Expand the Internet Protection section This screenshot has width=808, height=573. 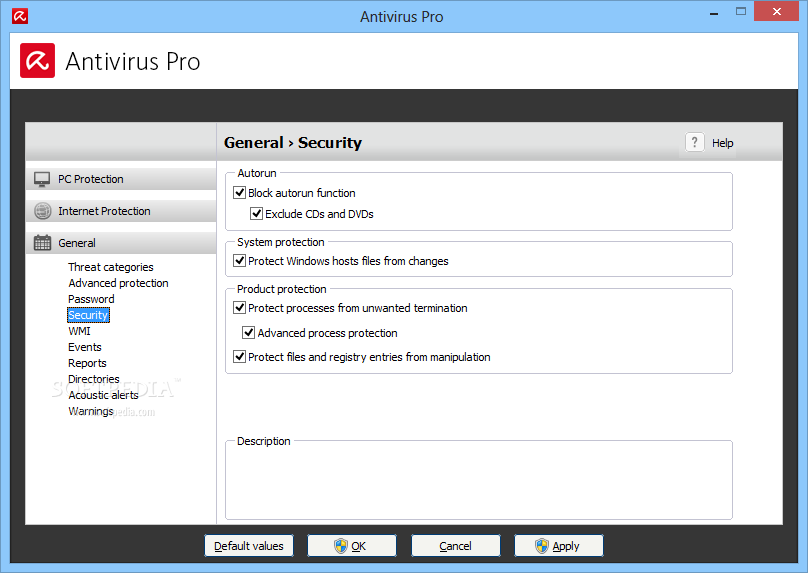click(121, 211)
